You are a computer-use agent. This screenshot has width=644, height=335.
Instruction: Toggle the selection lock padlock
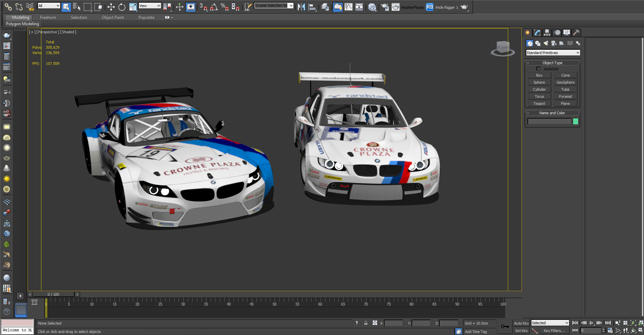tap(366, 323)
